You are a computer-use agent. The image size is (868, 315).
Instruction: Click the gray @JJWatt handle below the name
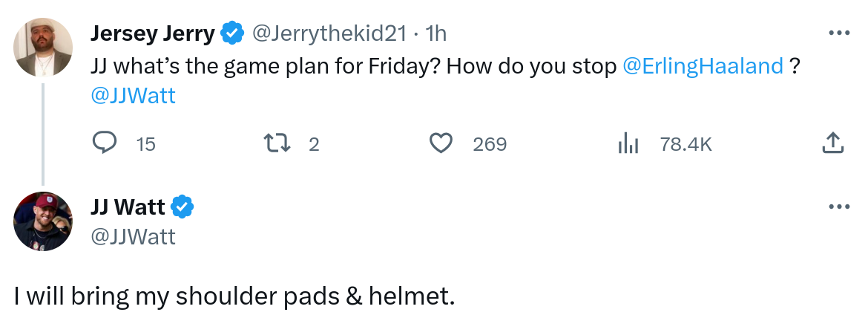133,236
